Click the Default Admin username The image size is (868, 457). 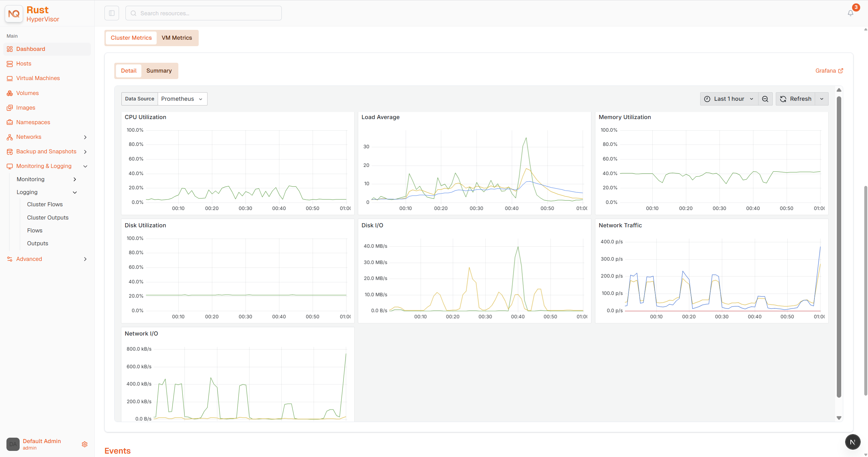click(42, 441)
